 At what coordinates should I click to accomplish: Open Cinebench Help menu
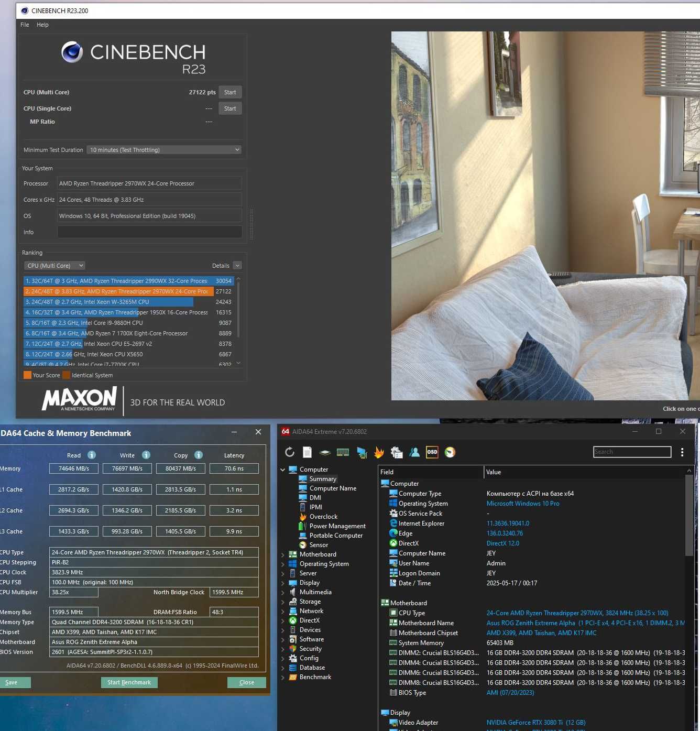coord(42,25)
